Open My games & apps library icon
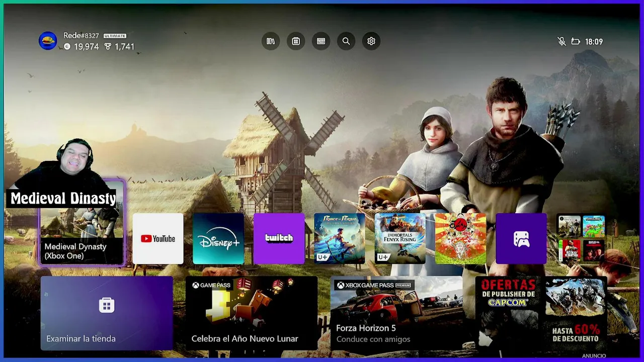This screenshot has height=362, width=644. coord(271,41)
